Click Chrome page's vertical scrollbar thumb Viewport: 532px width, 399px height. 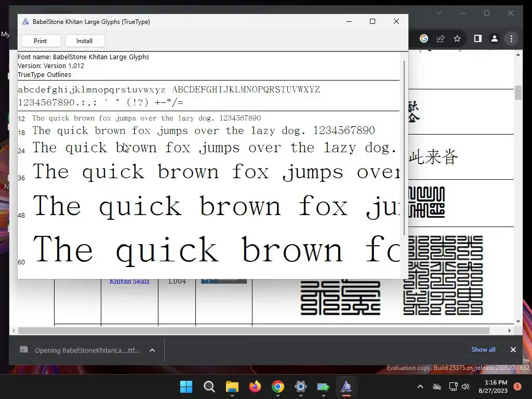pyautogui.click(x=518, y=92)
